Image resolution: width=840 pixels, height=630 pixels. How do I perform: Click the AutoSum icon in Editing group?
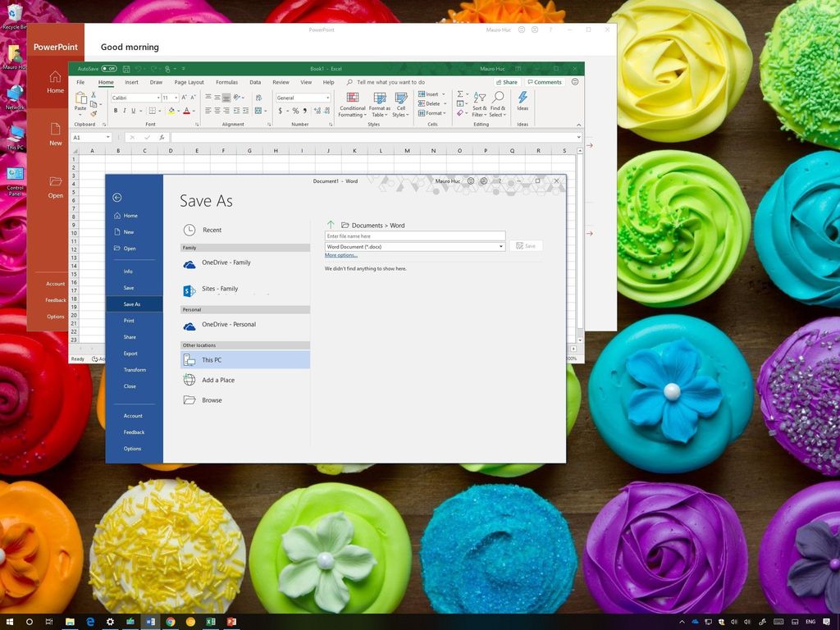[461, 94]
